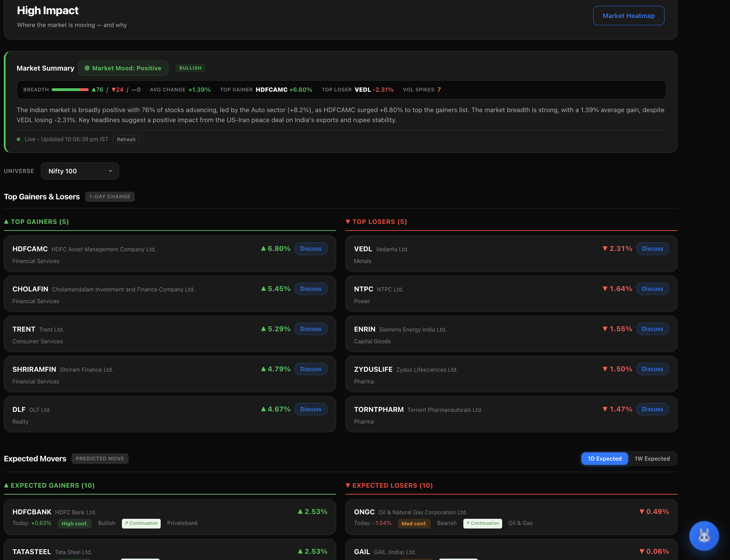The width and height of the screenshot is (730, 560).
Task: Expand the TRENT Trent Ltd. gainer card
Action: coord(170,334)
